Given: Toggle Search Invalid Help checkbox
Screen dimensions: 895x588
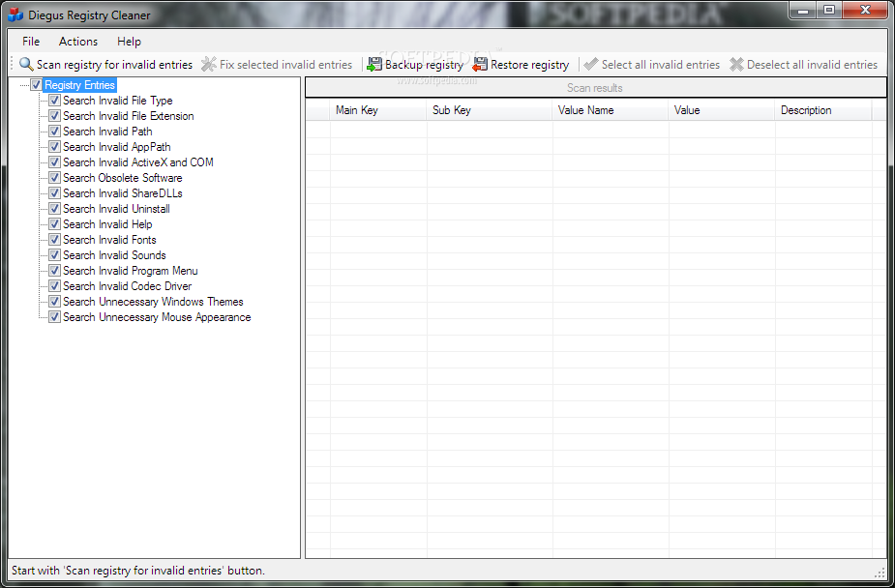Looking at the screenshot, I should 54,224.
